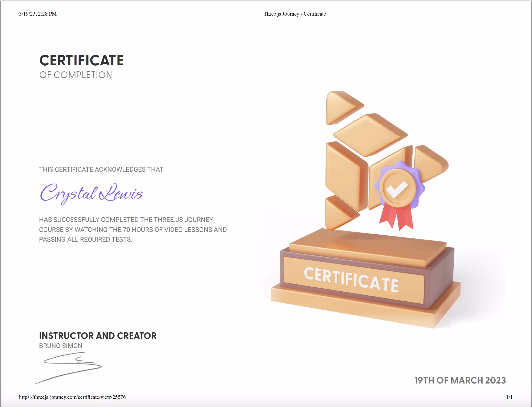Click the 'CERTIFICATE' main heading

[81, 60]
